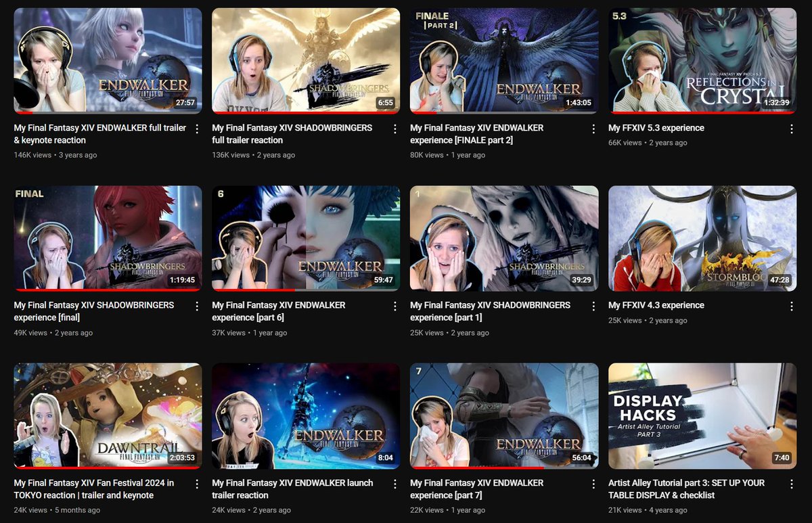The width and height of the screenshot is (812, 523).
Task: Play the DAWNTRAIL Fan Festival thumbnail
Action: pos(108,416)
